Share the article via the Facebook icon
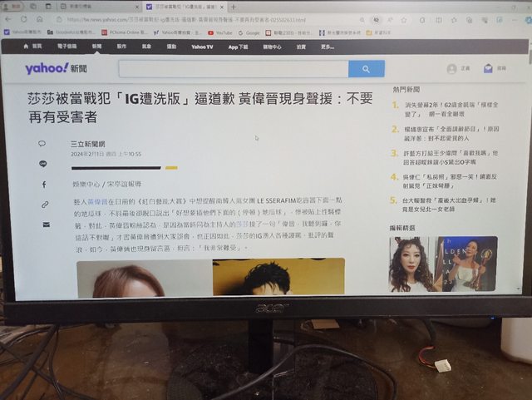Image resolution: width=532 pixels, height=400 pixels. [44, 185]
